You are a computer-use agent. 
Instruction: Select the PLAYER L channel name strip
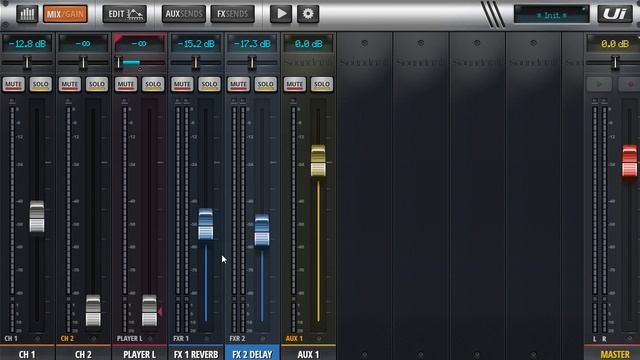(140, 353)
